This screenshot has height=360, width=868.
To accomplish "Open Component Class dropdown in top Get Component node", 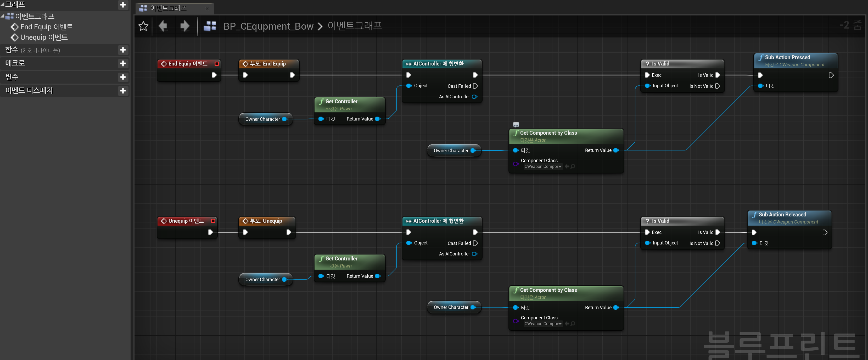I will 543,167.
